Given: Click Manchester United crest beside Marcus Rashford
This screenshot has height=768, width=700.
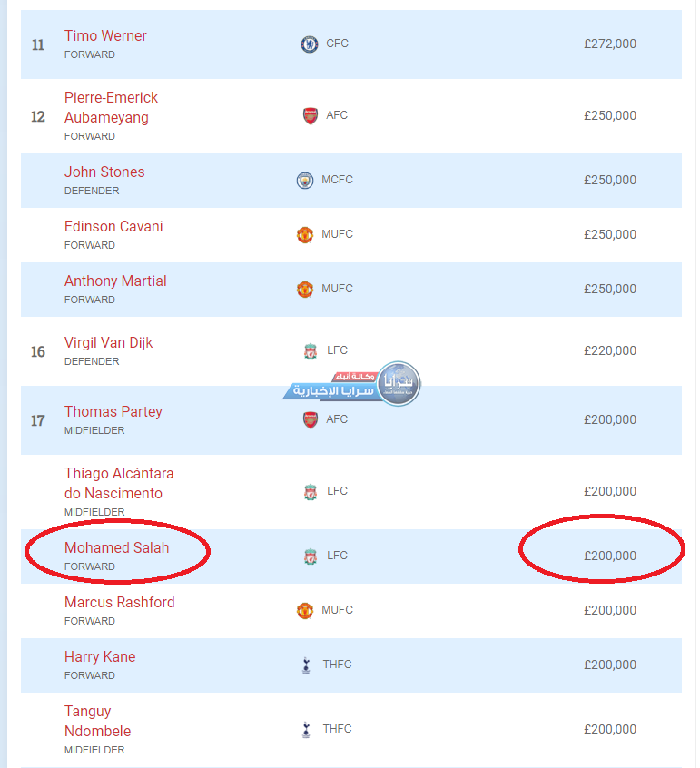Looking at the screenshot, I should coord(305,610).
